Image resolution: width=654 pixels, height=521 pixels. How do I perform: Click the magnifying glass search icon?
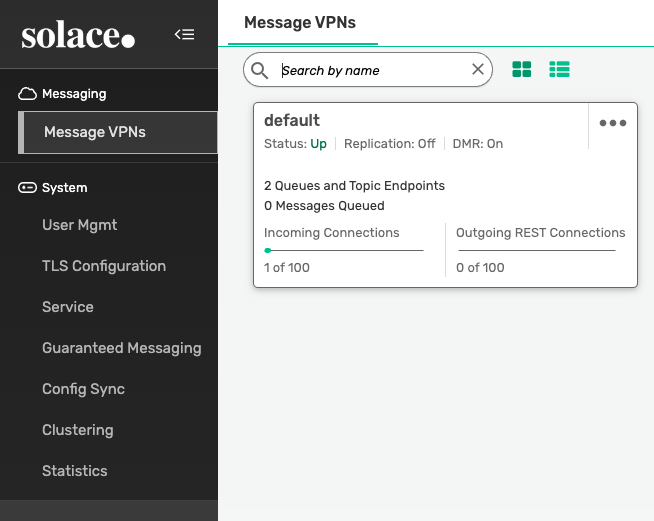(260, 70)
